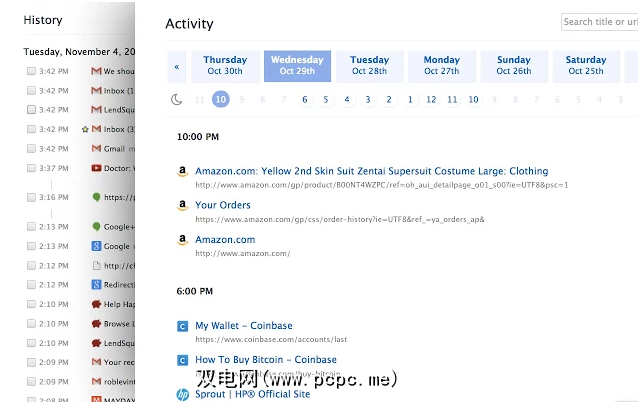This screenshot has width=638, height=402.
Task: Click the Search title or url field
Action: [599, 22]
